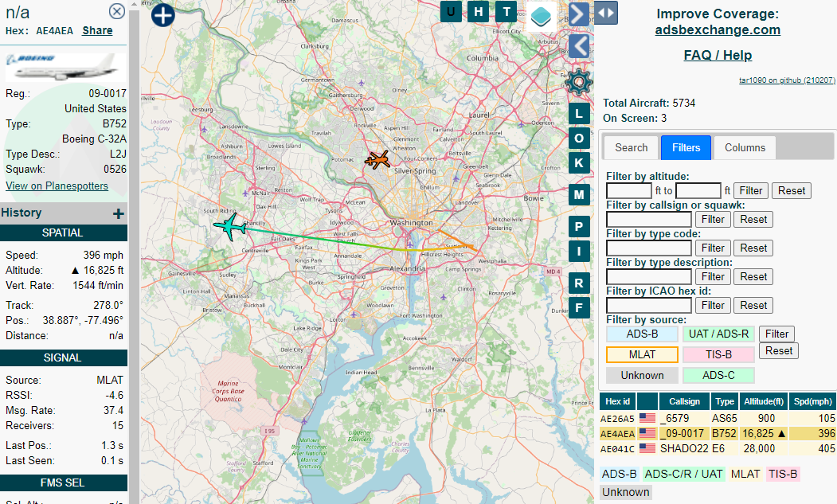The image size is (837, 504).
Task: Reset the altitude filter
Action: 791,190
